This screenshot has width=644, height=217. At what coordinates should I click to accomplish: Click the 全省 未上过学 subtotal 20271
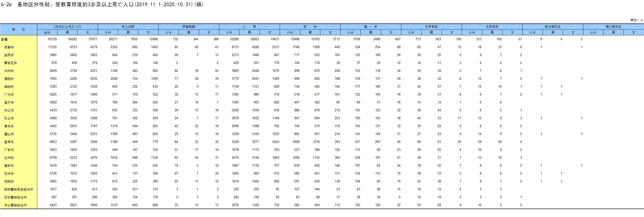[113, 39]
